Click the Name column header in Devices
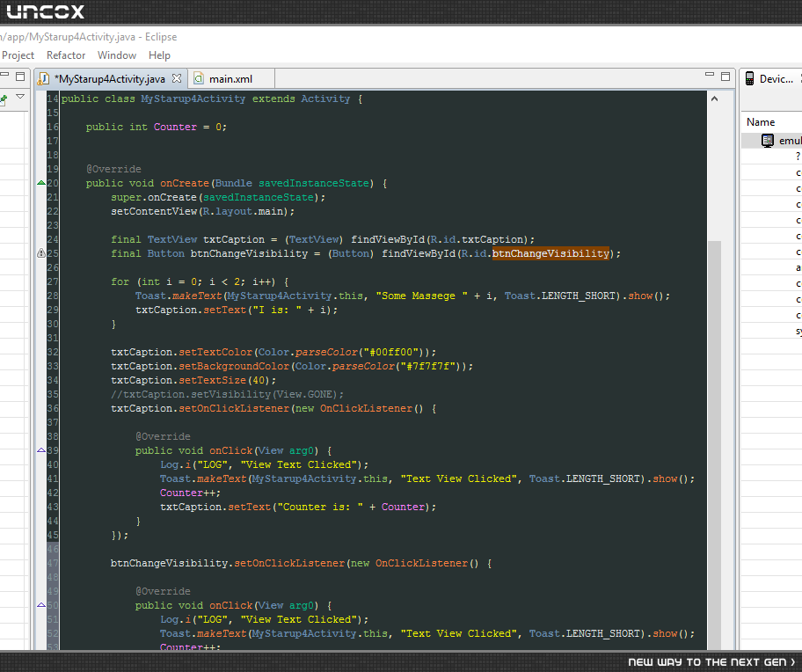The image size is (802, 672). [761, 121]
